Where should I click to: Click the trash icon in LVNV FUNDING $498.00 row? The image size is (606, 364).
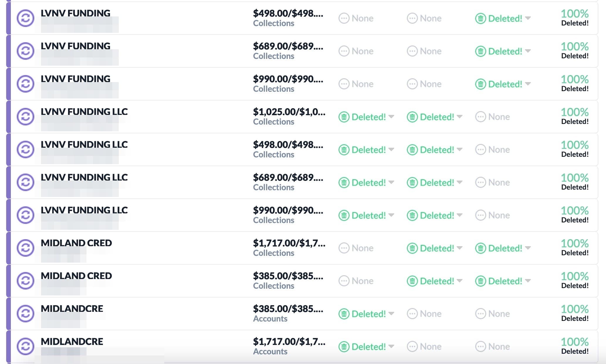(480, 18)
